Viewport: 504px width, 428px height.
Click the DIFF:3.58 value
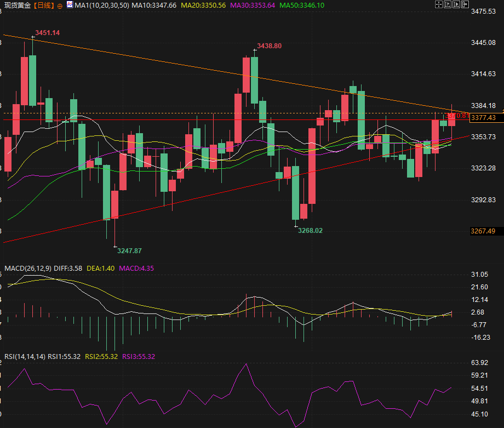pos(68,268)
